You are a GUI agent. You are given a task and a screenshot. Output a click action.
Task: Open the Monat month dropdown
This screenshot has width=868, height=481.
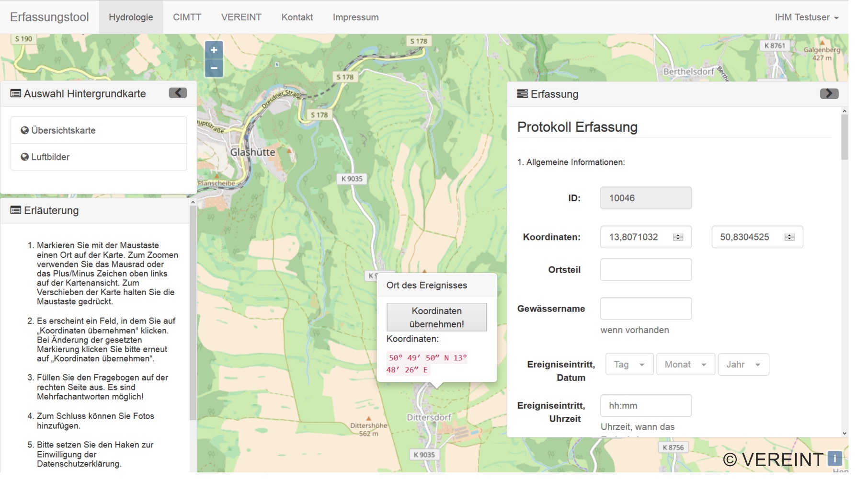click(685, 365)
